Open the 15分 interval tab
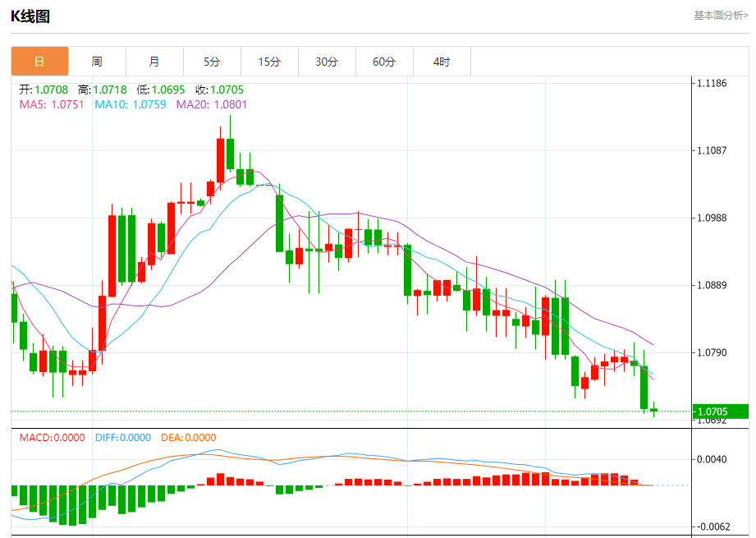The width and height of the screenshot is (756, 538). click(269, 62)
